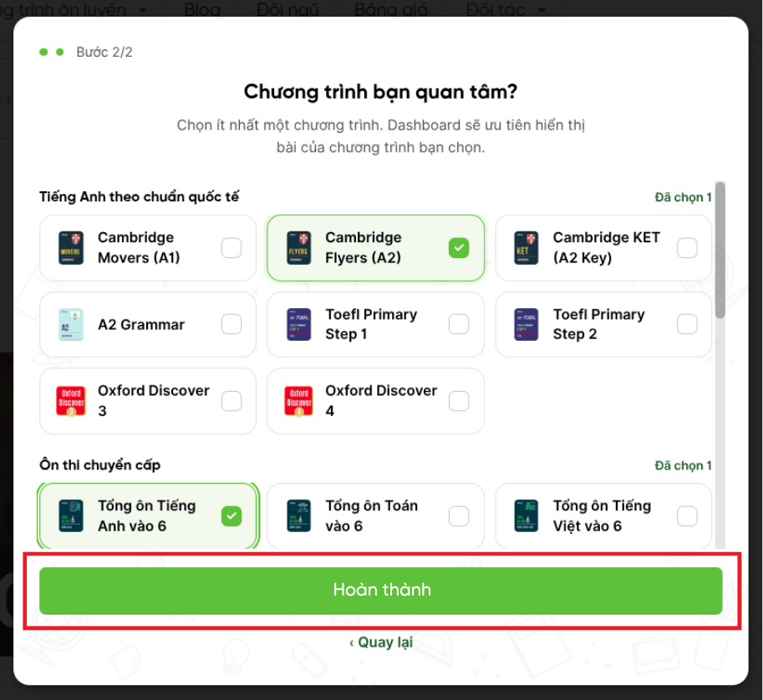Check the Tổng ôn Tiếng Việt vào 6 checkbox
763x700 pixels.
point(687,516)
